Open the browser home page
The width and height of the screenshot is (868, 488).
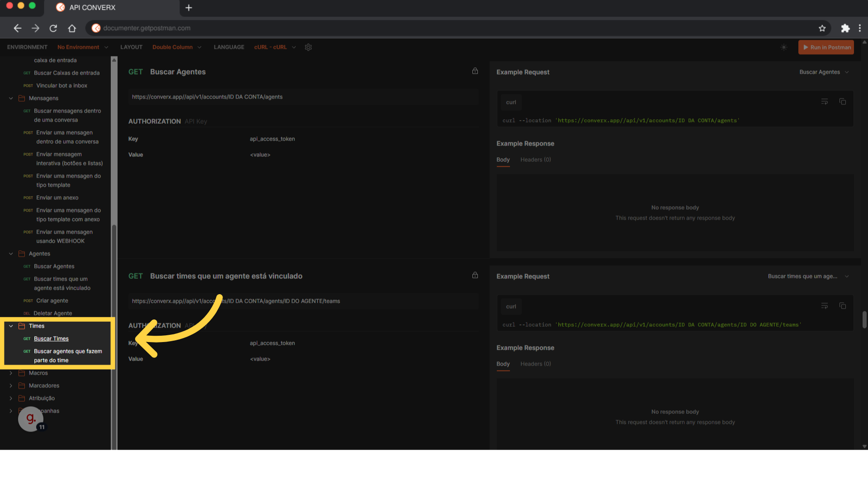(x=72, y=28)
